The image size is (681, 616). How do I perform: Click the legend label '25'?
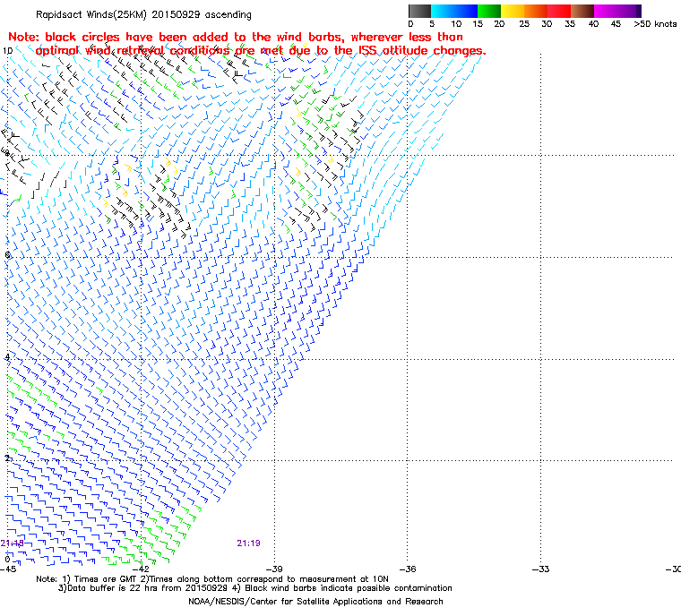pyautogui.click(x=524, y=24)
